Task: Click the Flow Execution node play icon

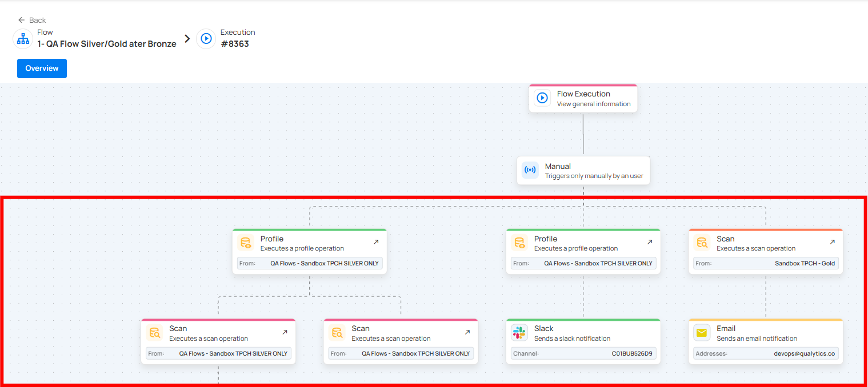Action: click(542, 98)
